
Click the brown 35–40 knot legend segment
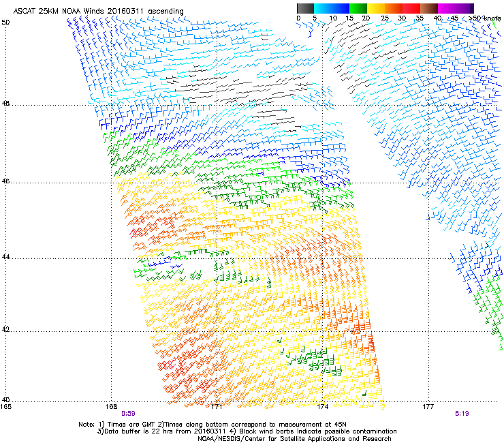point(429,8)
